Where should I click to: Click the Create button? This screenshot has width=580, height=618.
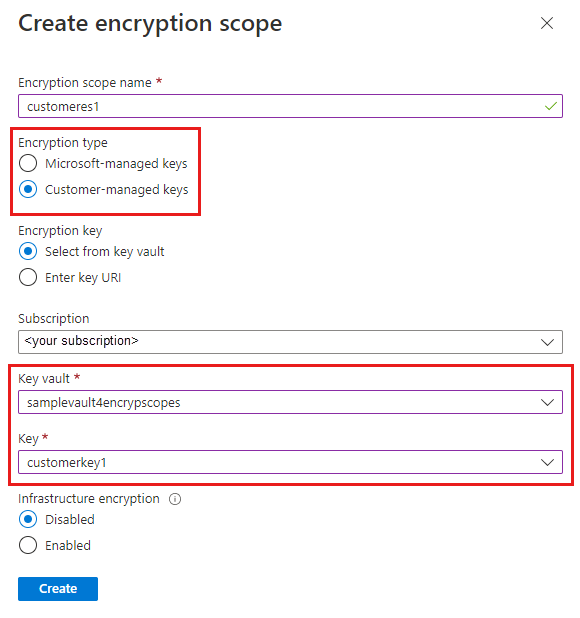click(x=58, y=589)
